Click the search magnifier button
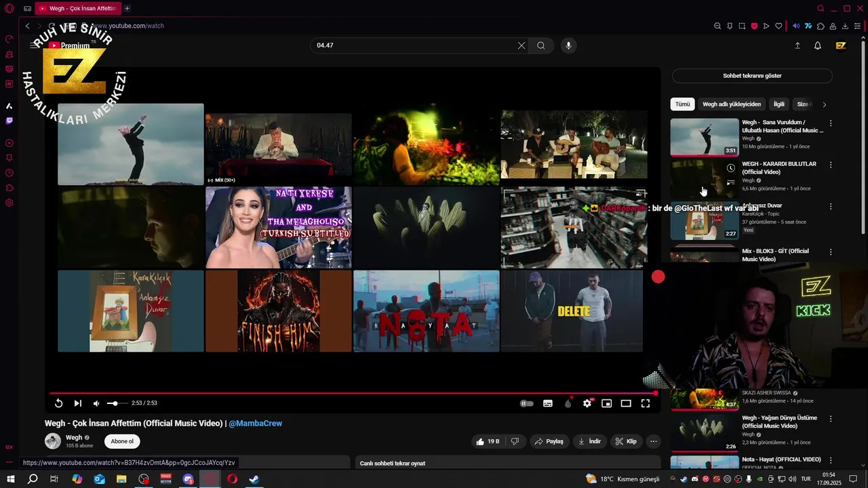Screen dimensions: 868x488 point(541,45)
